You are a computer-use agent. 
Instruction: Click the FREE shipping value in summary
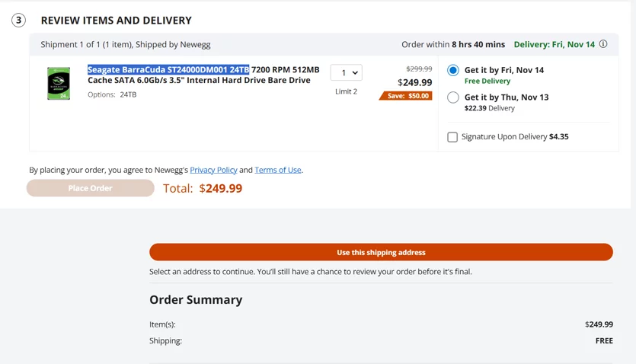coord(604,341)
